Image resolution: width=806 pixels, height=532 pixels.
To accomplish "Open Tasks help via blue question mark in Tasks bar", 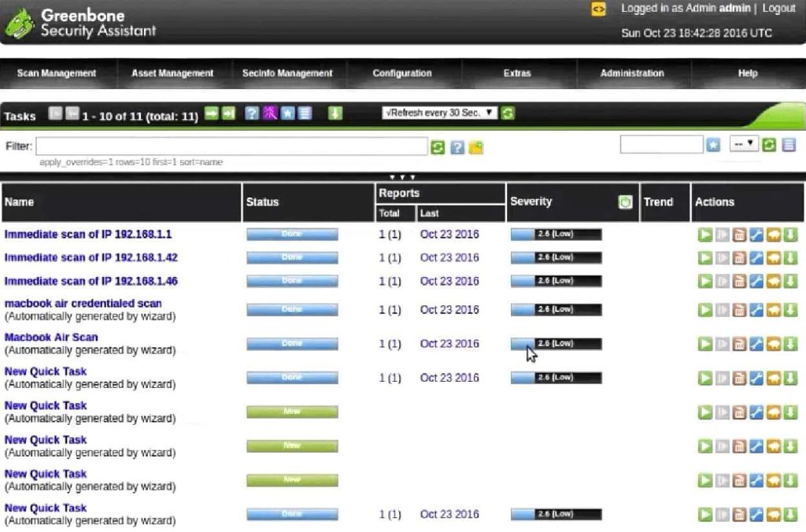I will pyautogui.click(x=251, y=113).
